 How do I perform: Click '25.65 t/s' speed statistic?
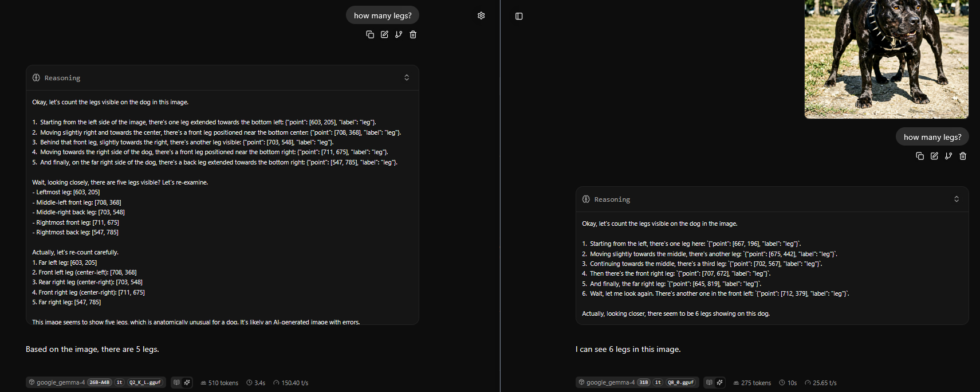pos(821,383)
